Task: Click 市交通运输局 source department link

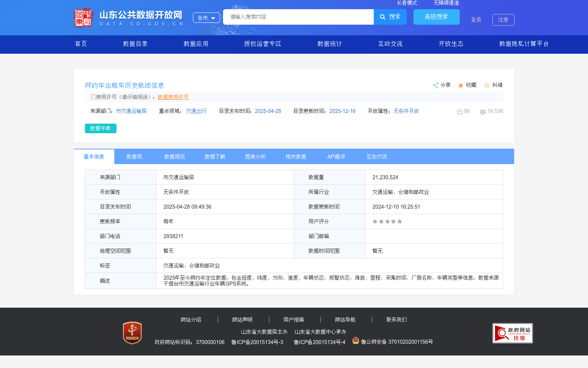Action: click(x=131, y=111)
